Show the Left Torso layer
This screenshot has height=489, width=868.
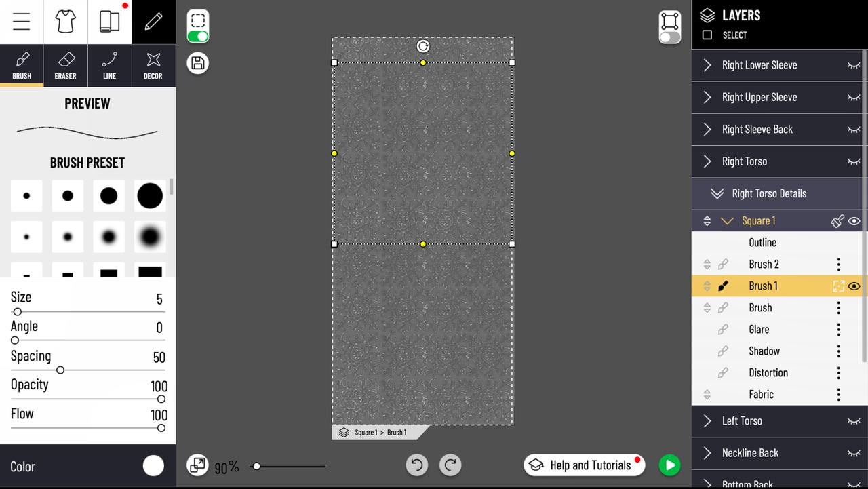(x=854, y=421)
